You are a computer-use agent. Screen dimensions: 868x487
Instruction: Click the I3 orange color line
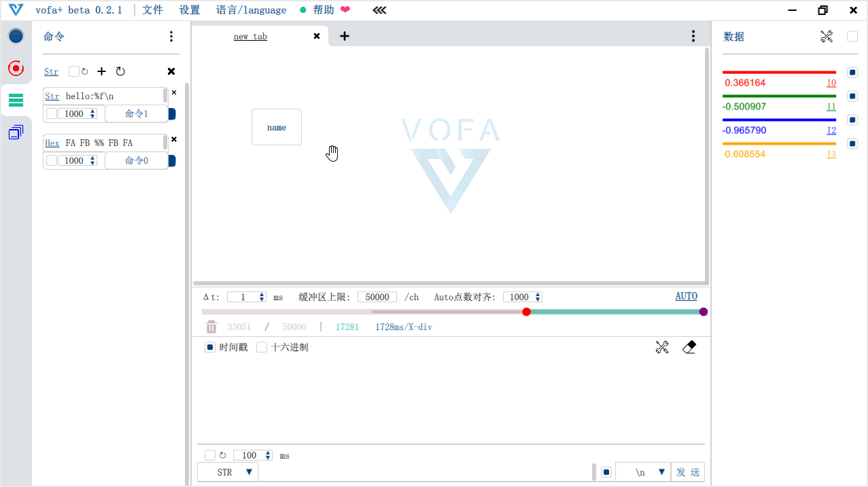tap(779, 143)
